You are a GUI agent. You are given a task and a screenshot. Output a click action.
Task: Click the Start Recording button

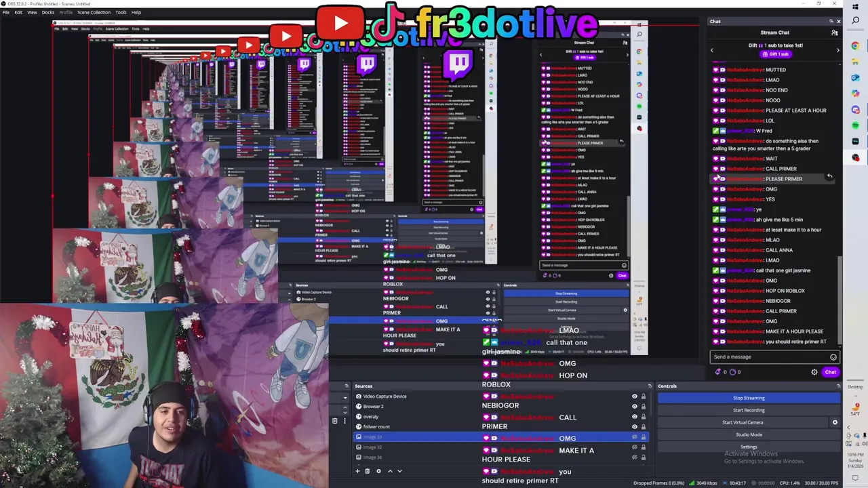749,410
